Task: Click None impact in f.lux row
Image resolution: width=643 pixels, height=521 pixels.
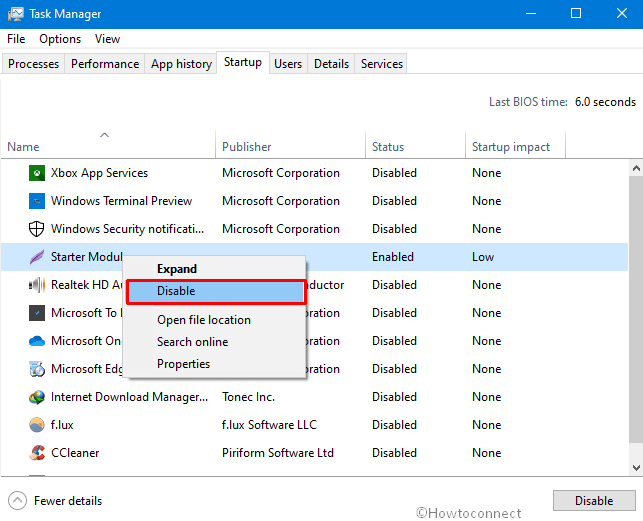Action: click(487, 425)
